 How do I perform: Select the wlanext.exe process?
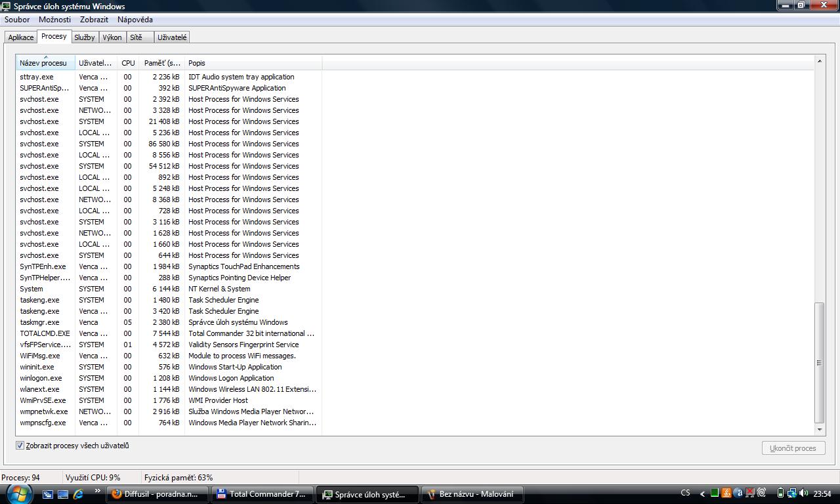169,389
